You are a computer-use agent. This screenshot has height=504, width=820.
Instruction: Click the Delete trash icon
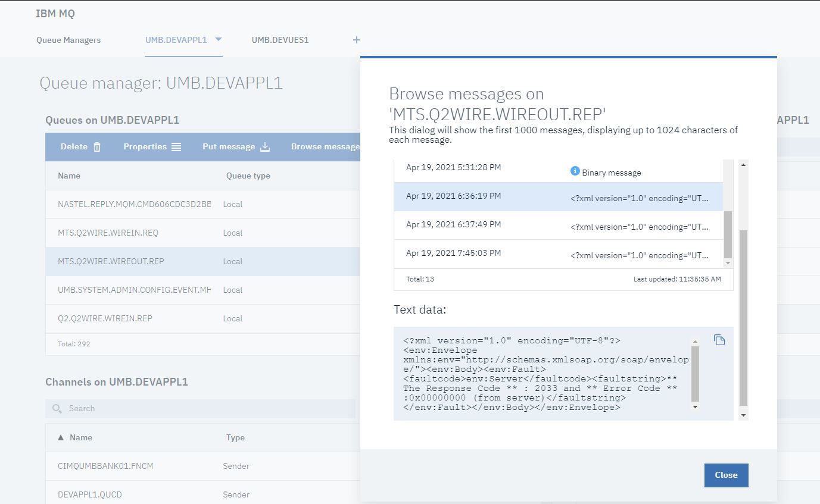click(x=97, y=147)
